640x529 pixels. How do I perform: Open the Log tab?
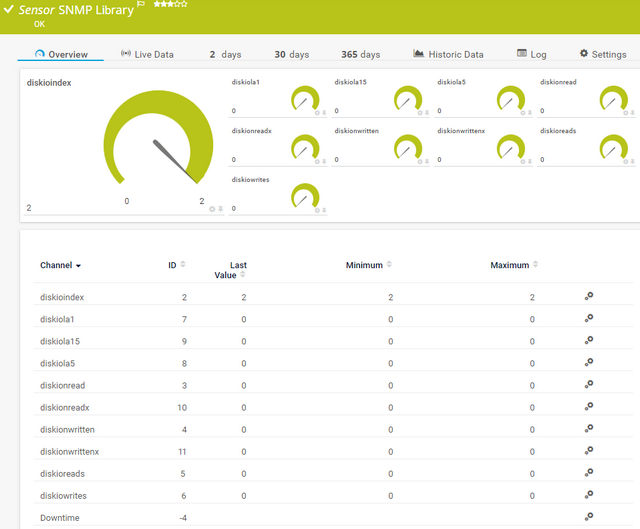pos(531,54)
